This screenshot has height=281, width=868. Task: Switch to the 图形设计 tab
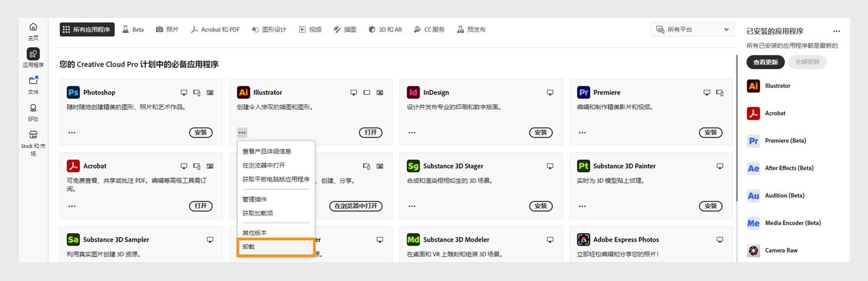pyautogui.click(x=269, y=29)
